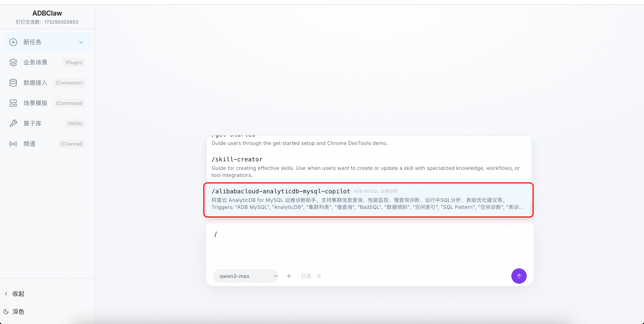The image size is (644, 324).
Task: Click the template layout icon for 场景模版
Action: 13,103
